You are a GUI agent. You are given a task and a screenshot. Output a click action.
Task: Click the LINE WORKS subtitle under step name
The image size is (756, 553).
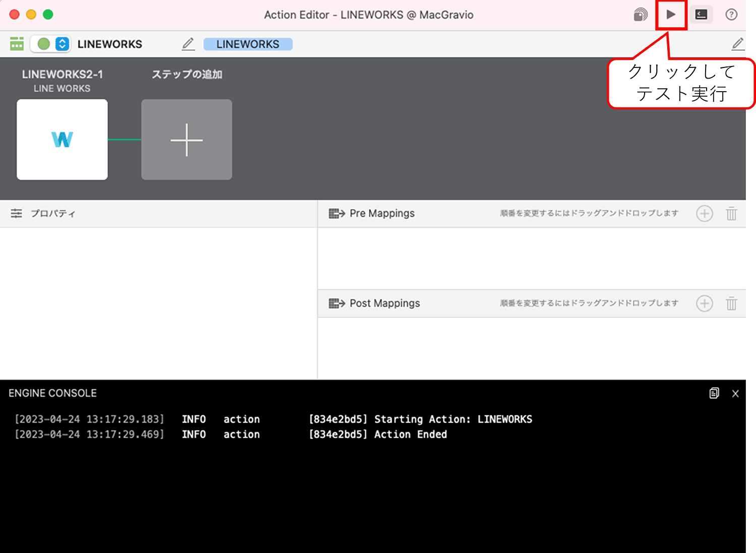62,89
